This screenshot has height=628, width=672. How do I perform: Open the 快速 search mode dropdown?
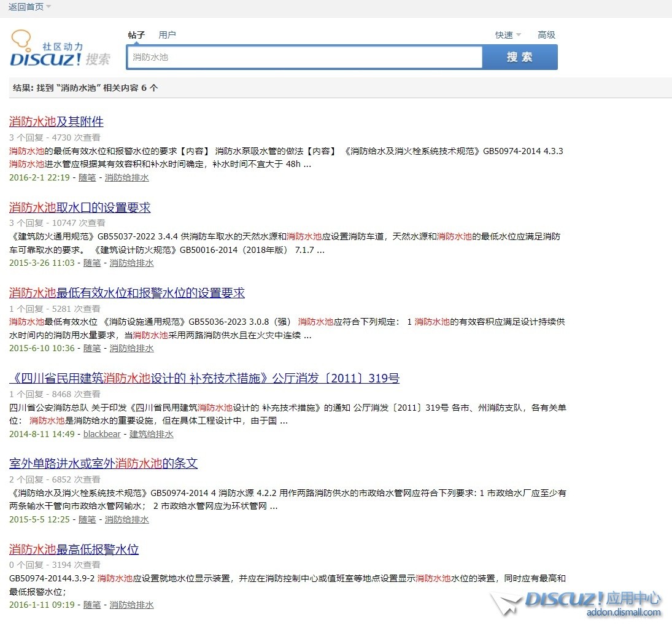click(x=508, y=35)
